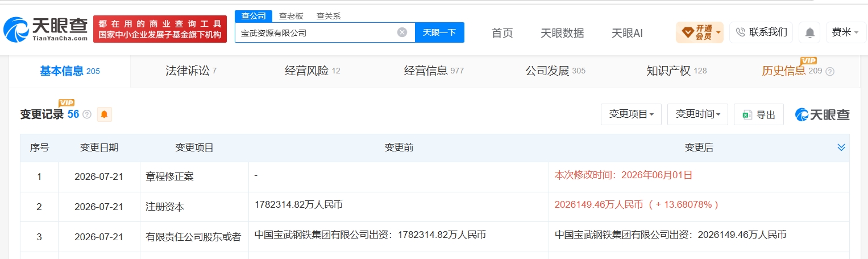Clear the search box text

[x=402, y=32]
